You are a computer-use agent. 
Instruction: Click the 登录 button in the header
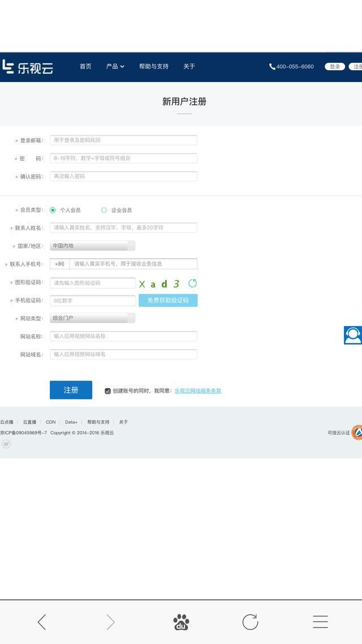pos(335,67)
